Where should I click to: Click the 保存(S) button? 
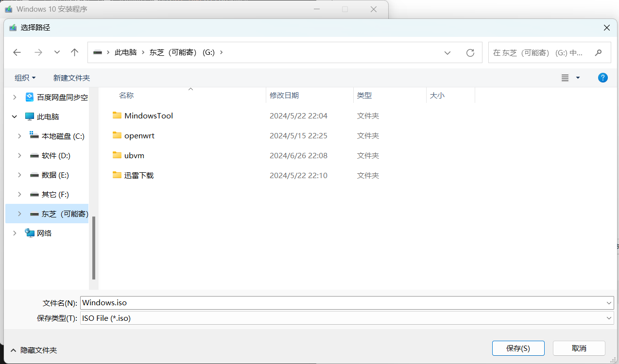(x=518, y=348)
